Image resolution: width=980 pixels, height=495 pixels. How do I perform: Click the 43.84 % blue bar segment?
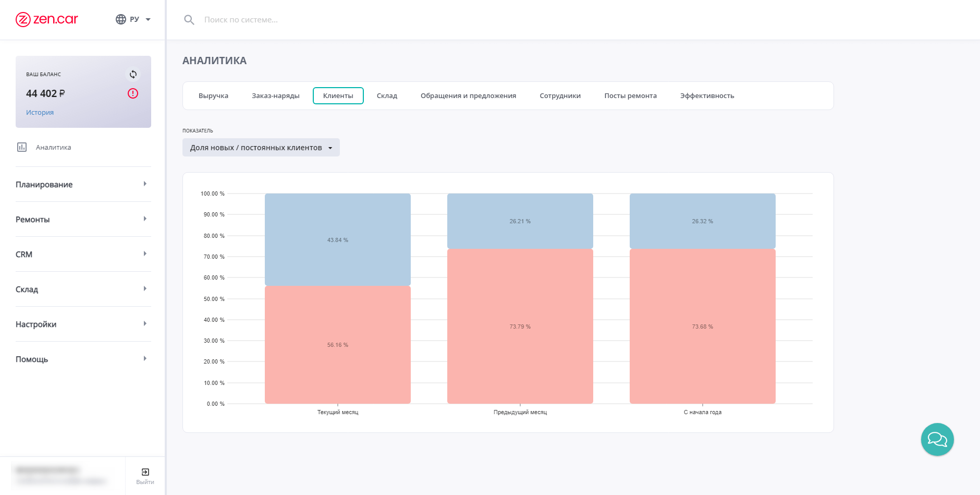click(338, 240)
